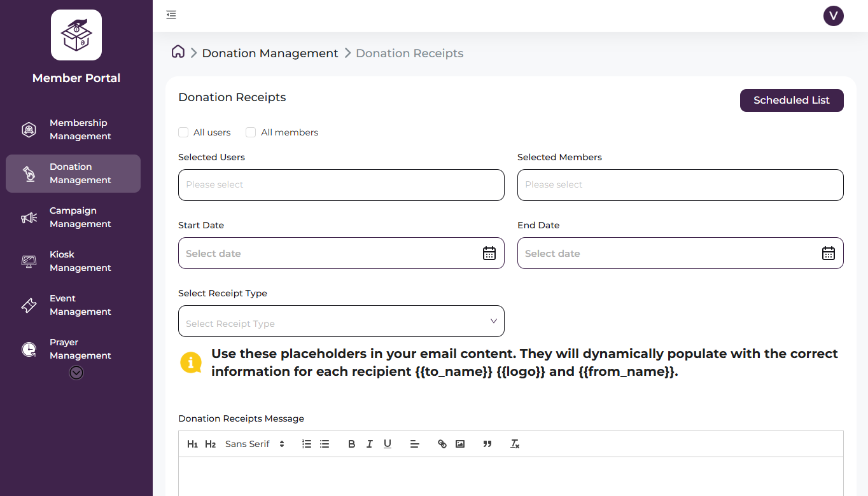The height and width of the screenshot is (496, 868).
Task: Insert an image into the receipts message
Action: click(460, 444)
